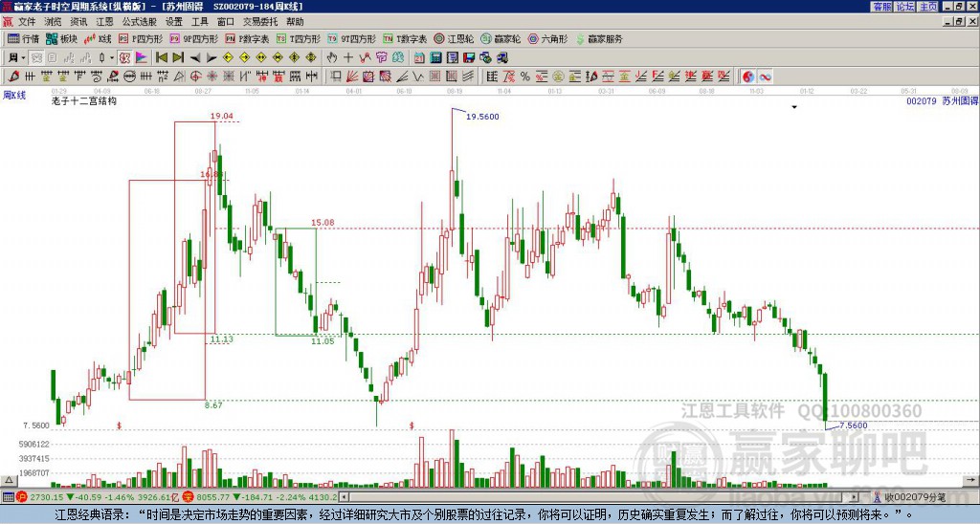This screenshot has height=524, width=980.
Task: Open the 资讯 menu
Action: tap(78, 22)
